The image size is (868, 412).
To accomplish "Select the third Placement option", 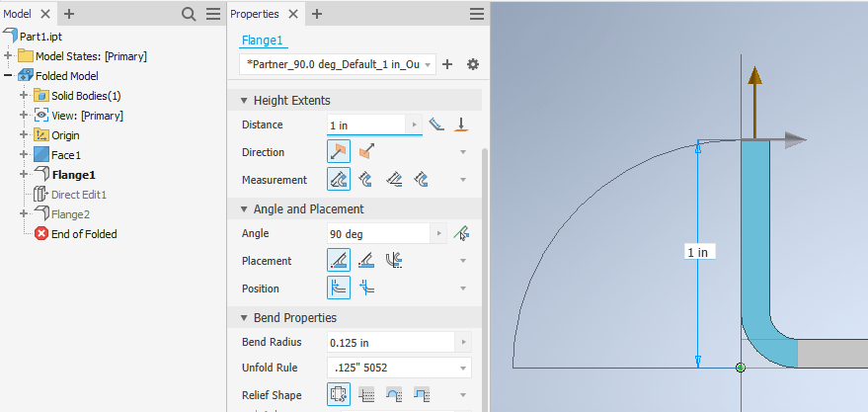I will (394, 261).
